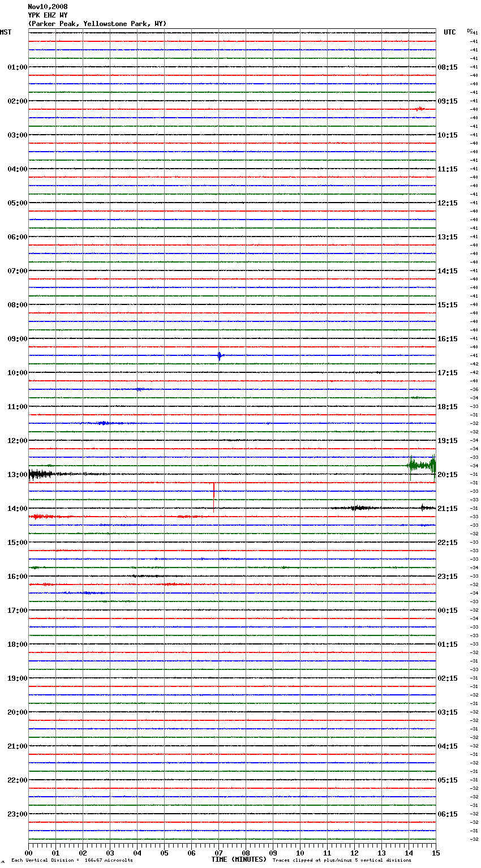Select the 19:00 MST time label
The height and width of the screenshot is (868, 481).
pos(18,678)
